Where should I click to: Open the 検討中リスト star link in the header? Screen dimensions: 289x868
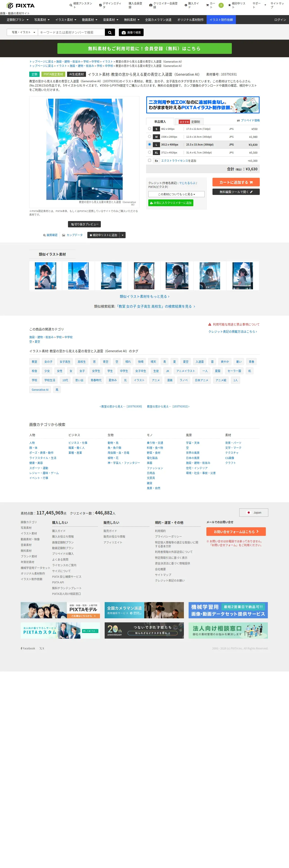237,5
